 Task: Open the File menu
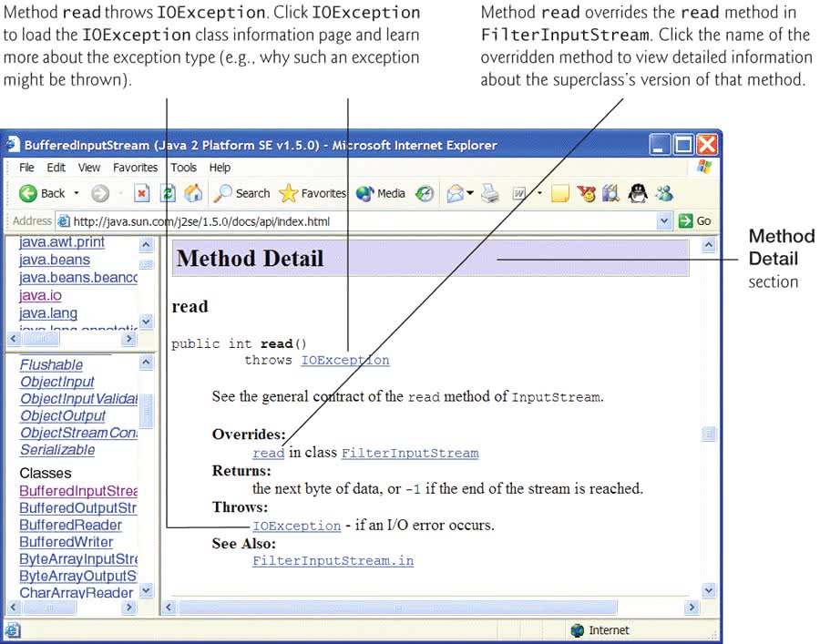[26, 168]
